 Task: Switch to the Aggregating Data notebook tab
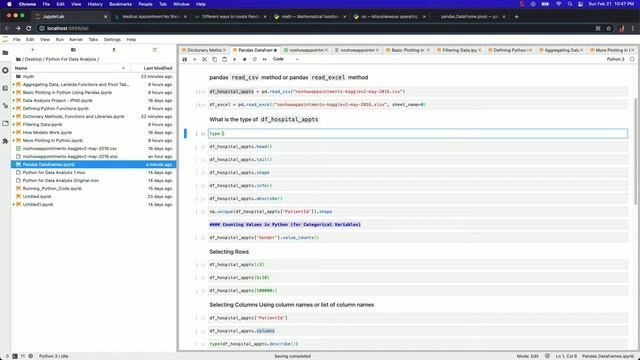click(x=562, y=50)
